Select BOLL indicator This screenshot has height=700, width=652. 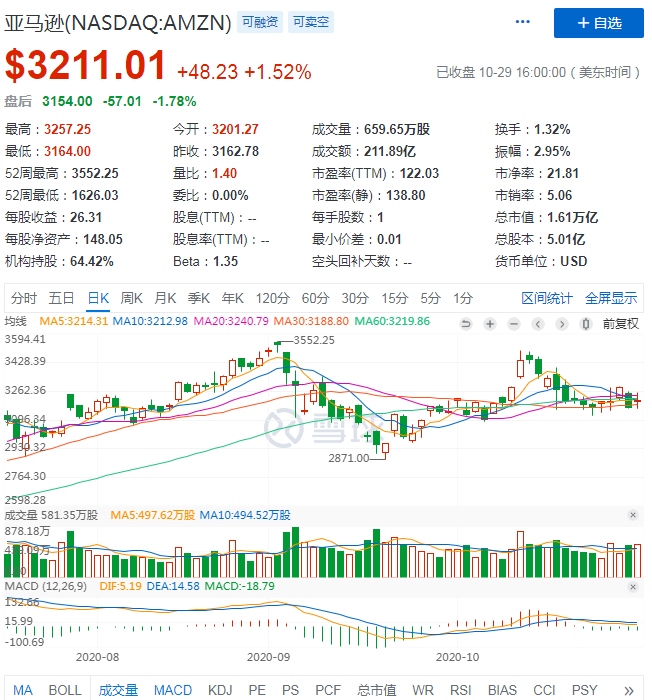65,690
